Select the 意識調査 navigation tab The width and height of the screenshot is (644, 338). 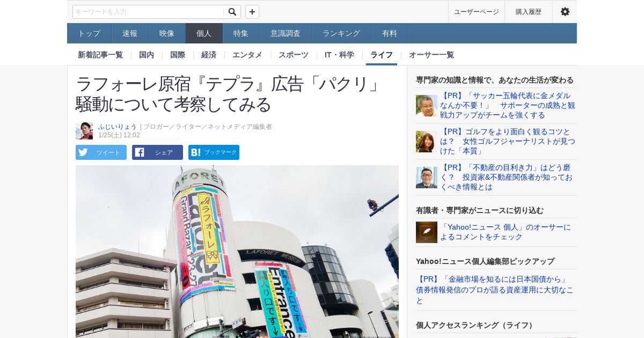(x=286, y=33)
